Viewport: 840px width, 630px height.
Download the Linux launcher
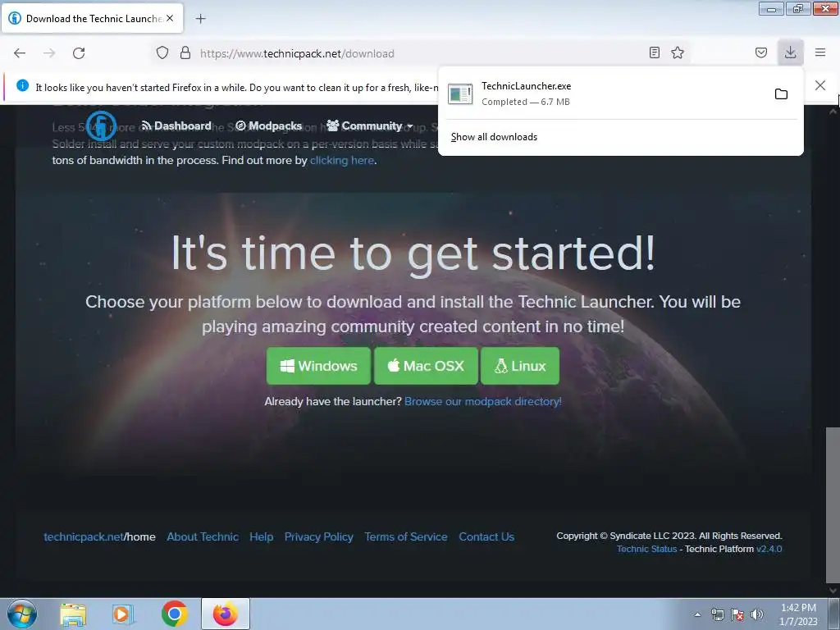(x=520, y=366)
